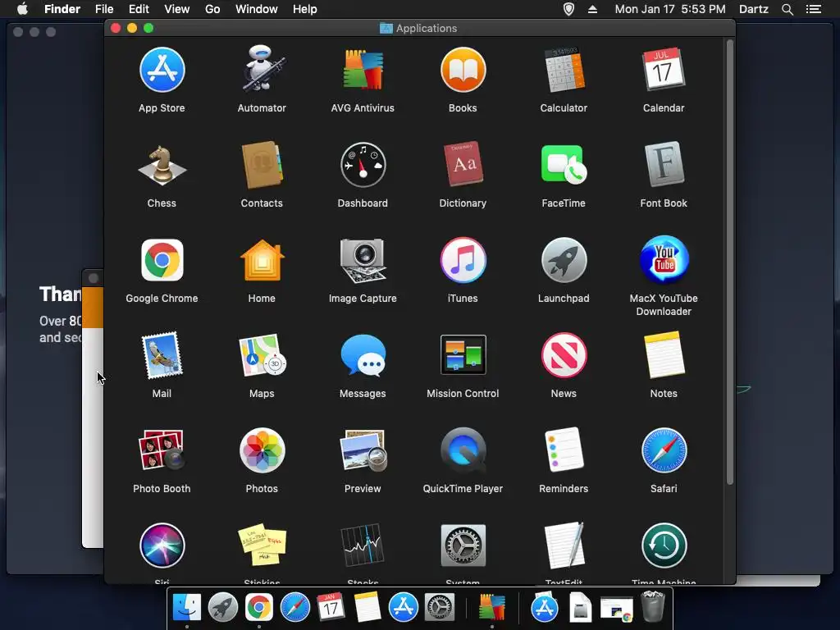Screen dimensions: 840x630
Task: Select the AVG Antivirus app icon in Applications
Action: (x=363, y=70)
